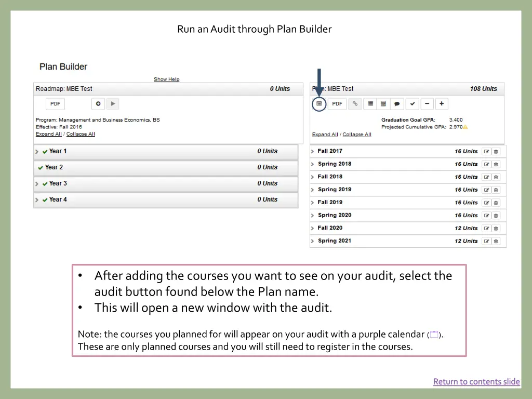This screenshot has height=399, width=532.
Task: Edit the Spring 2019 term with pencil icon
Action: coord(486,190)
